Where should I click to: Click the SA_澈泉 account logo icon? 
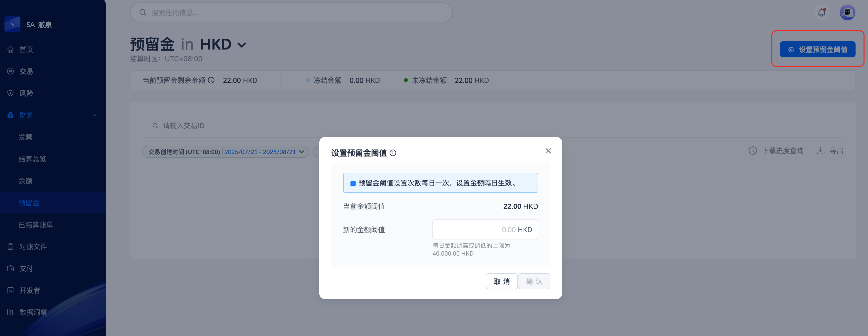tap(12, 25)
